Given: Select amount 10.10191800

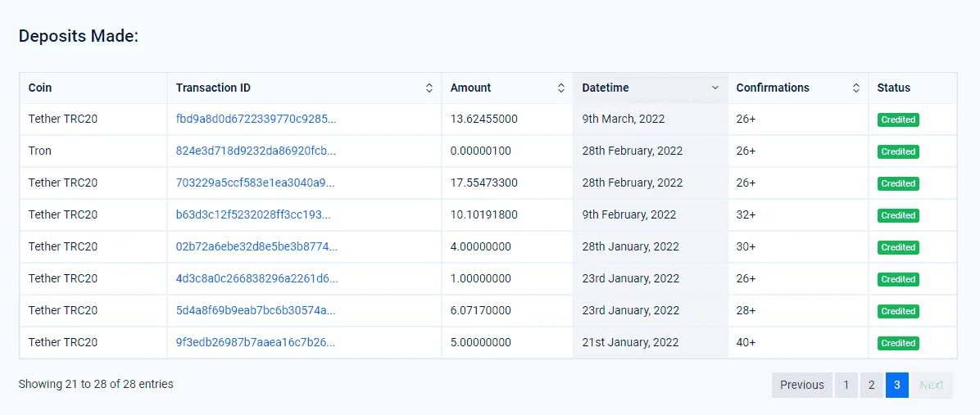Looking at the screenshot, I should tap(483, 214).
